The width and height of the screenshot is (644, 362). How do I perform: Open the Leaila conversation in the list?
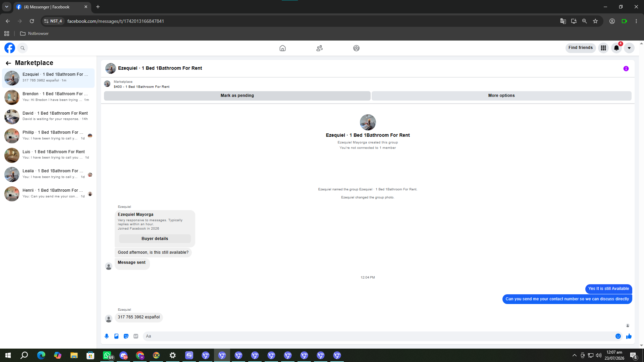tap(48, 174)
